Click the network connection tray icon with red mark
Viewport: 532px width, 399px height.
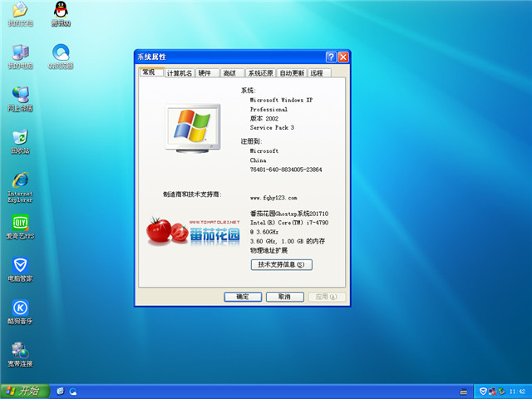492,392
